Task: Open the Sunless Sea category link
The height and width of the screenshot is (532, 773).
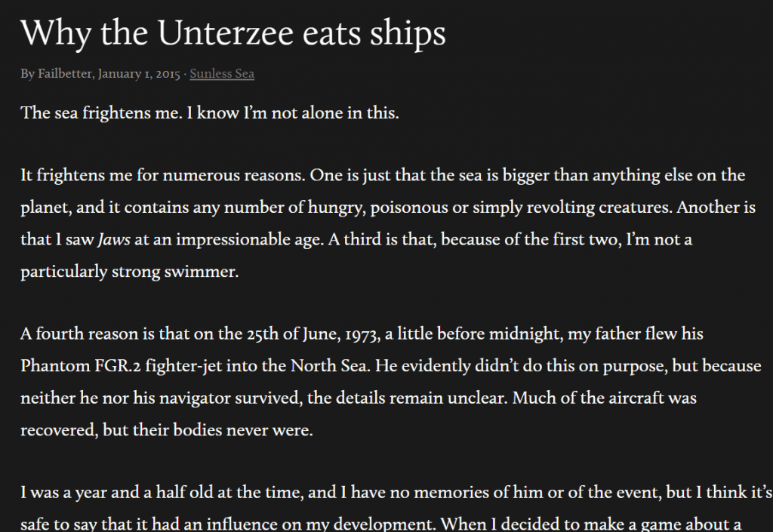Action: tap(222, 73)
